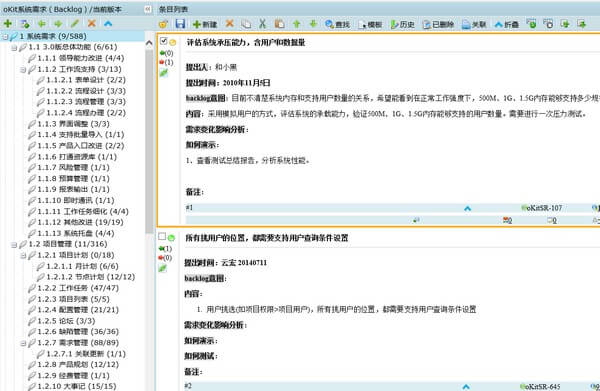Click the blue collapse chevron in tree toolbar
Image resolution: width=600 pixels, height=391 pixels.
point(108,24)
